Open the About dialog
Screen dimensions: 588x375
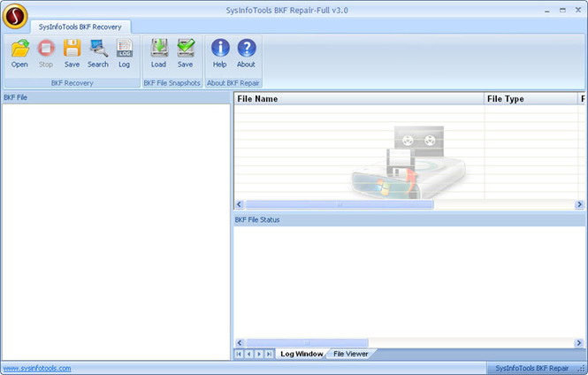pyautogui.click(x=246, y=54)
